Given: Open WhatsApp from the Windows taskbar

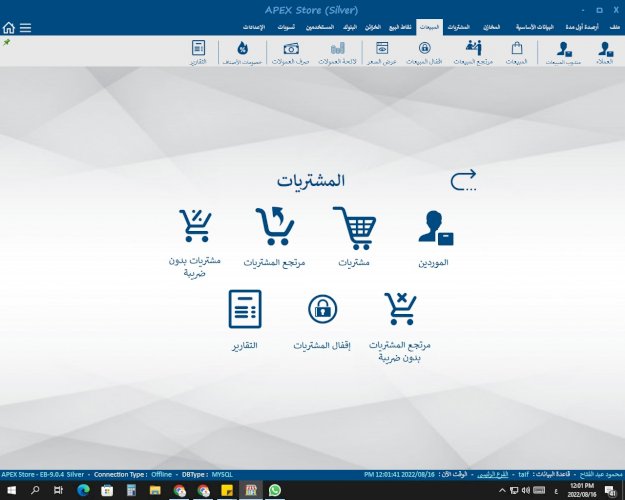Looking at the screenshot, I should [x=275, y=490].
